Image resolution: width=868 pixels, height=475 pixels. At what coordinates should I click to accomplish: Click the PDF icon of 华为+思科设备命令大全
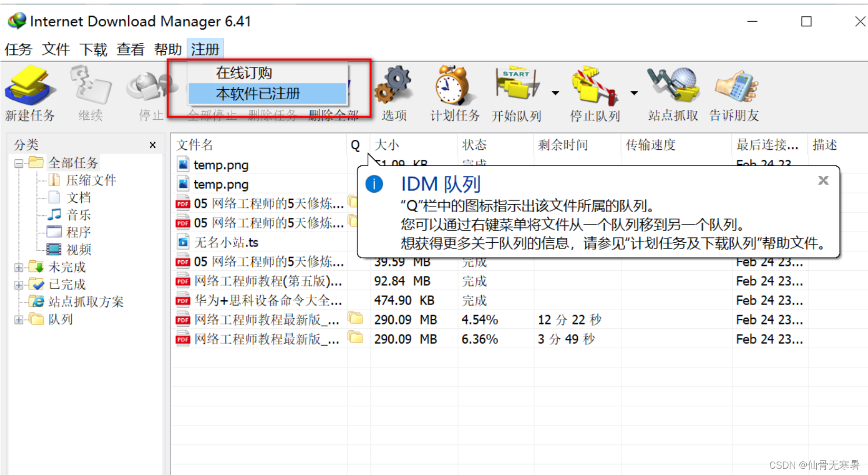click(x=183, y=301)
